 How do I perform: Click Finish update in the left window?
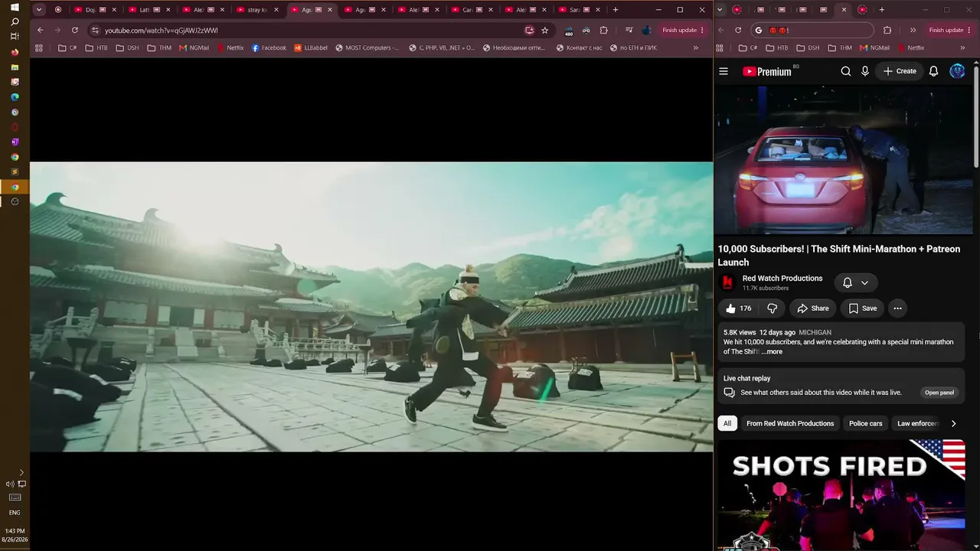(684, 30)
